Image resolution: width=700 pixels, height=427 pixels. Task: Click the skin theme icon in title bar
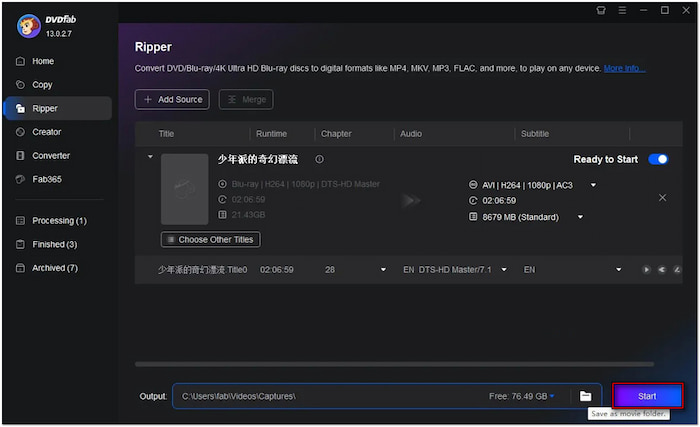601,10
